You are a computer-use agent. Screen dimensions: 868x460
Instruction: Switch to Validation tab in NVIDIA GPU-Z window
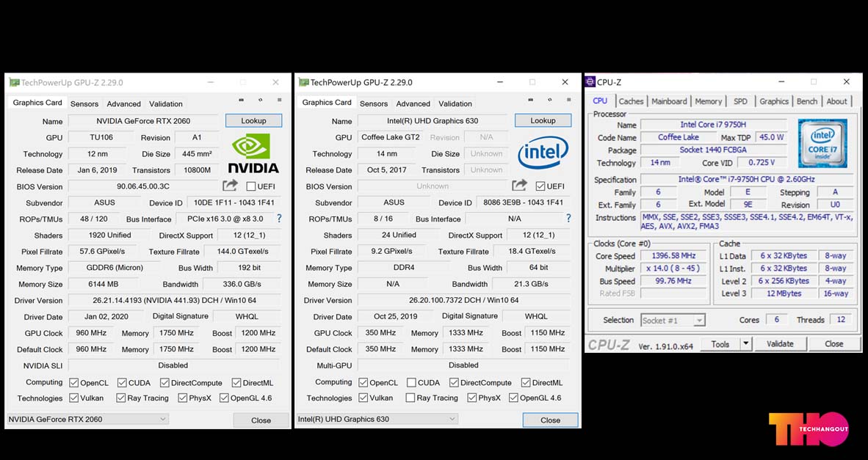tap(165, 103)
